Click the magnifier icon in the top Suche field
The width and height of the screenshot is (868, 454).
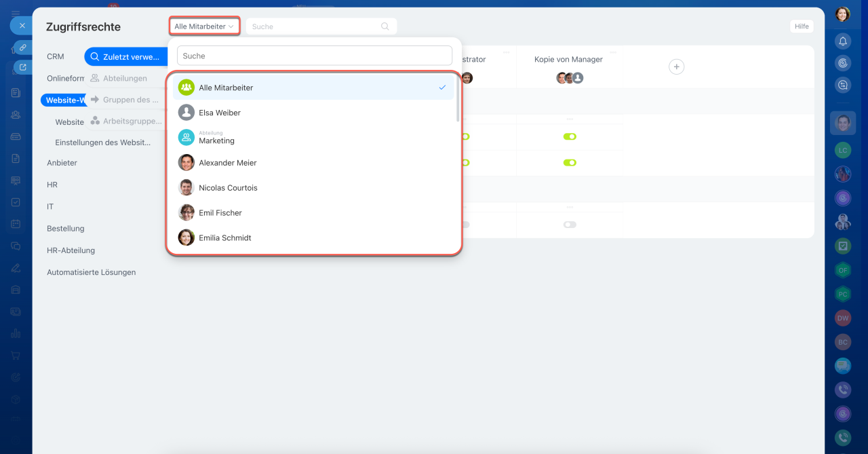point(385,26)
